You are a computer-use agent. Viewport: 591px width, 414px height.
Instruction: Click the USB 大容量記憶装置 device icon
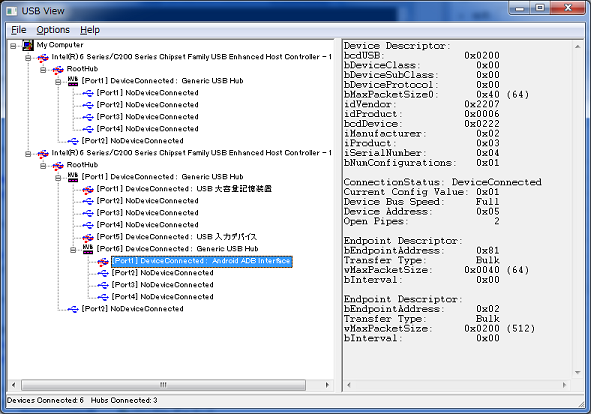88,190
